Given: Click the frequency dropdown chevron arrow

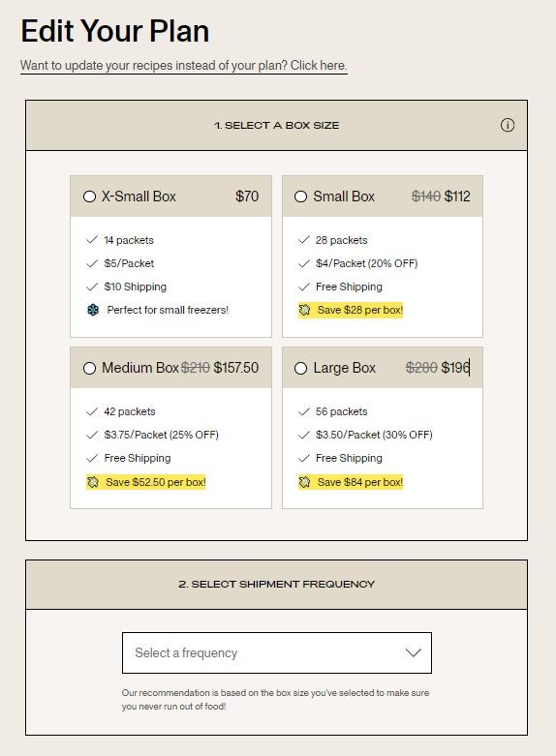Looking at the screenshot, I should tap(414, 652).
